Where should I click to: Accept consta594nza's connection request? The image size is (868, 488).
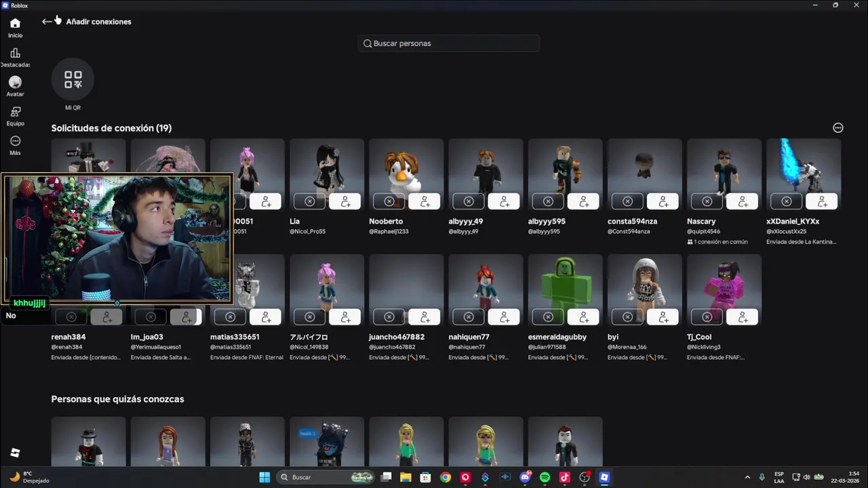tap(663, 202)
